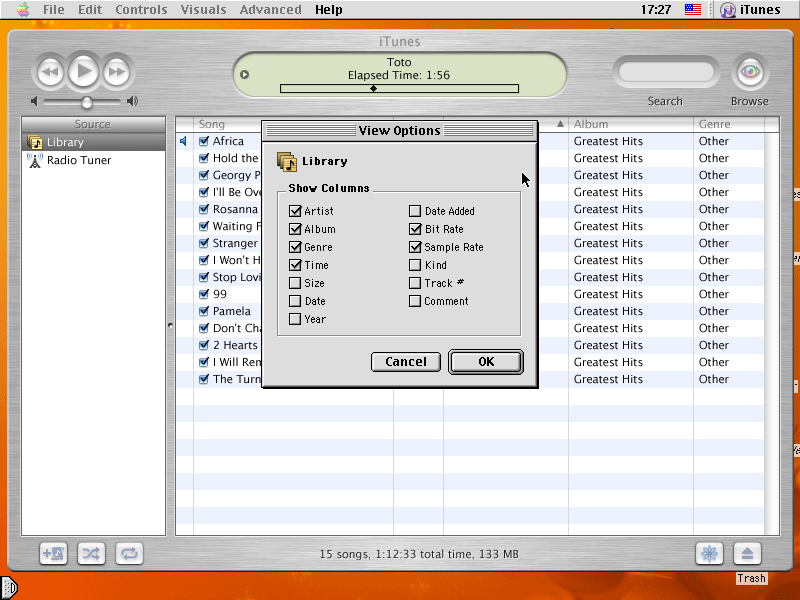
Task: Uncheck the song Pamela checkbox
Action: pos(204,311)
